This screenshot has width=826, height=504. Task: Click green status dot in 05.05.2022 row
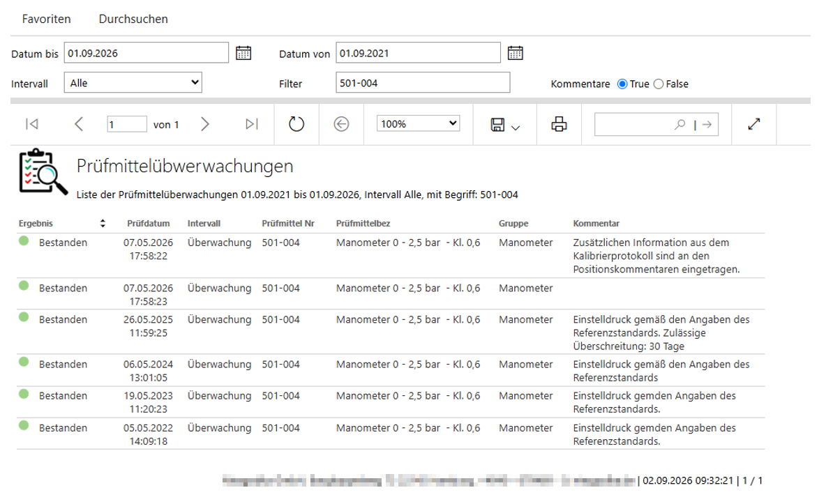24,425
